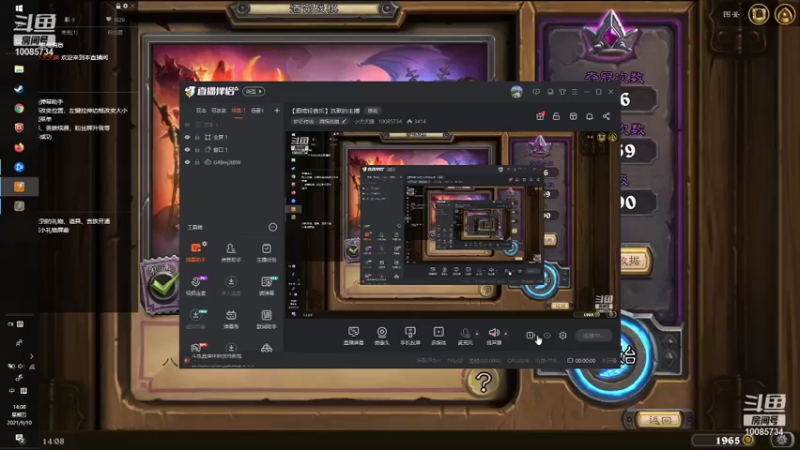Open the layout grid icon above preview
This screenshot has height=450, width=800.
tap(573, 116)
